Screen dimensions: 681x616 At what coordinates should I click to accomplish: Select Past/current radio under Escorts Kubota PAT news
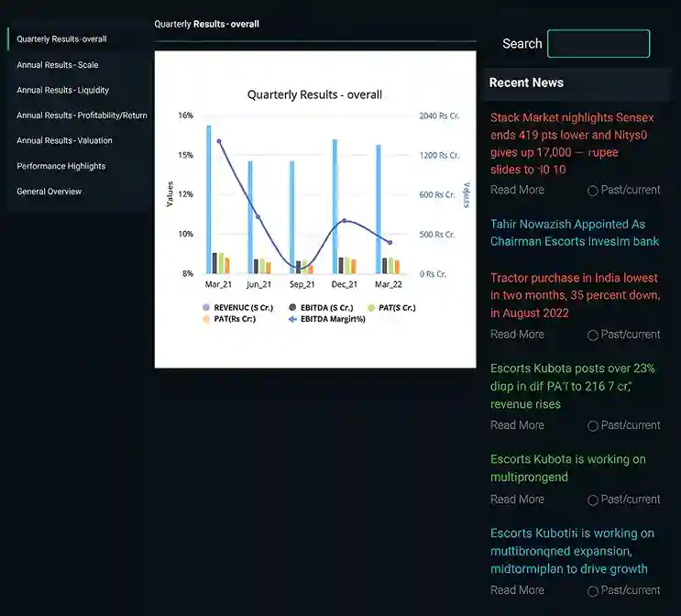(592, 425)
